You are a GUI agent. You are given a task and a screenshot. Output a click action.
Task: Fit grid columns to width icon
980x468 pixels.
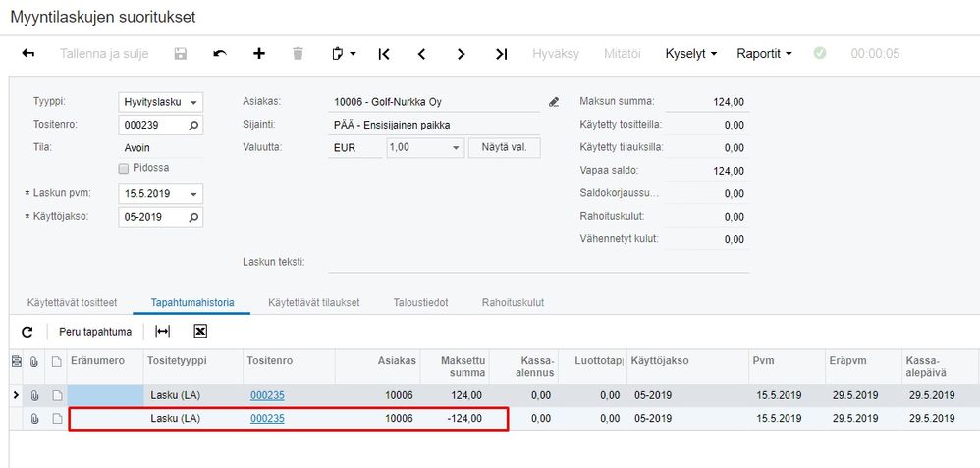pyautogui.click(x=163, y=332)
